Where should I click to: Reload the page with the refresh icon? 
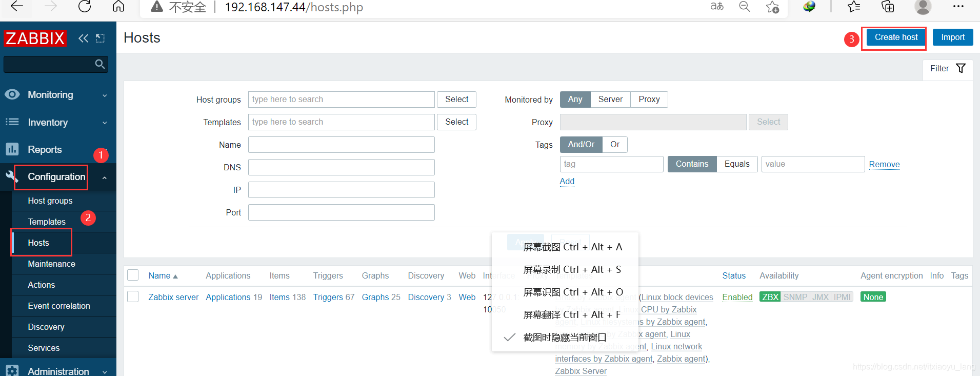click(x=85, y=6)
